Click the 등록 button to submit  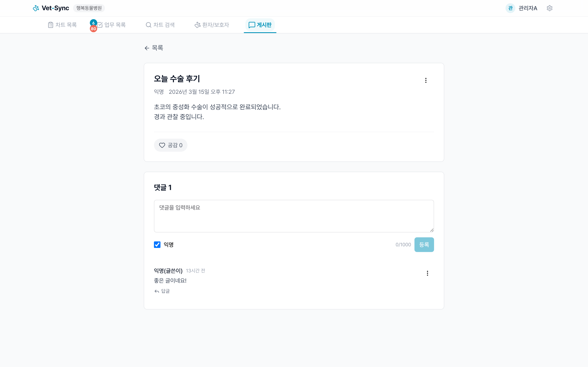point(424,245)
